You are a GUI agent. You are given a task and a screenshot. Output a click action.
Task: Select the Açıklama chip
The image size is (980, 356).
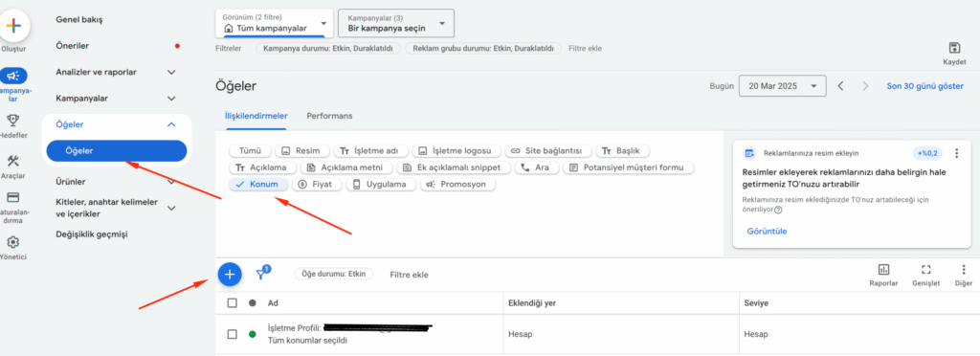click(x=262, y=167)
